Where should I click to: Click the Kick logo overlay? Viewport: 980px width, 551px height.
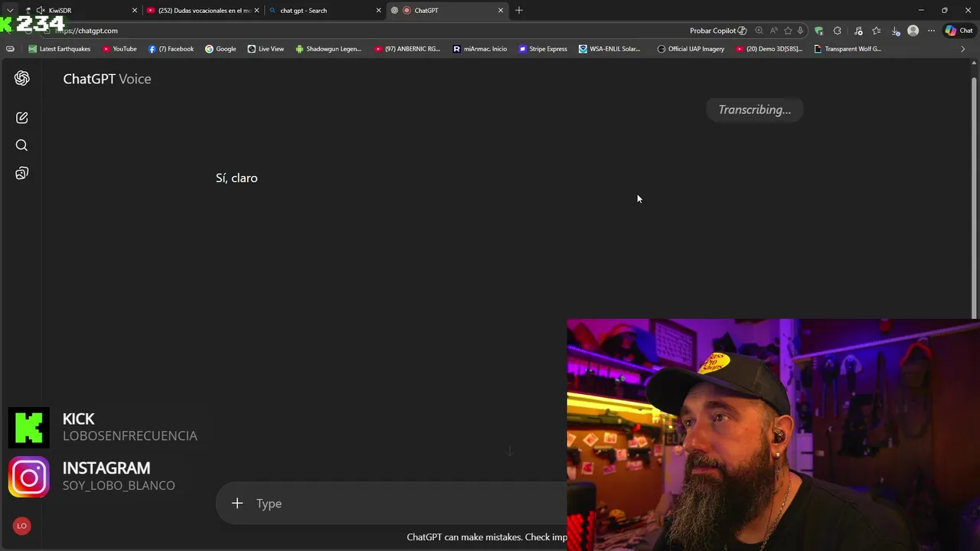[28, 427]
